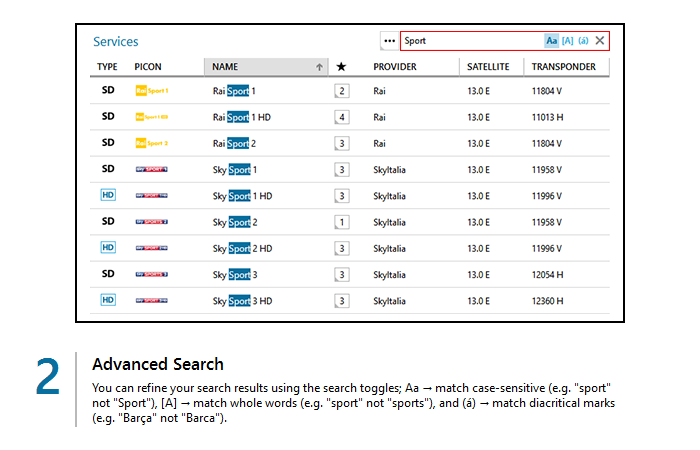Click the Sport search text field

[470, 41]
